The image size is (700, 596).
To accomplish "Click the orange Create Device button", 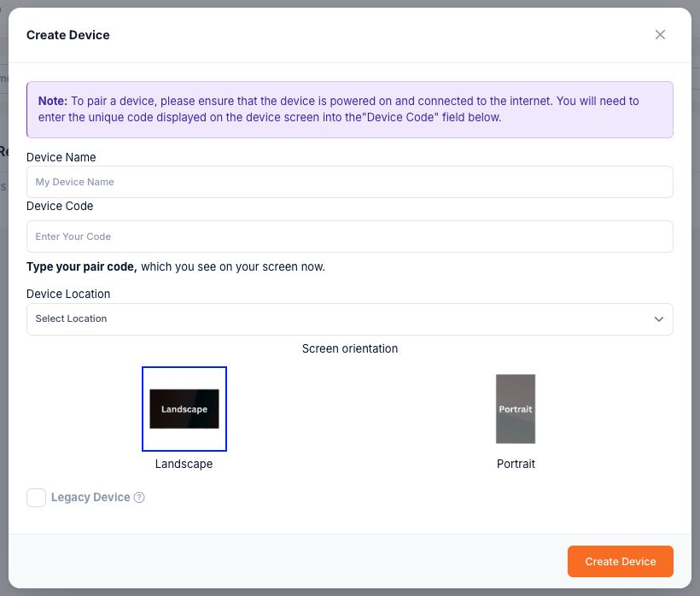I will (620, 561).
